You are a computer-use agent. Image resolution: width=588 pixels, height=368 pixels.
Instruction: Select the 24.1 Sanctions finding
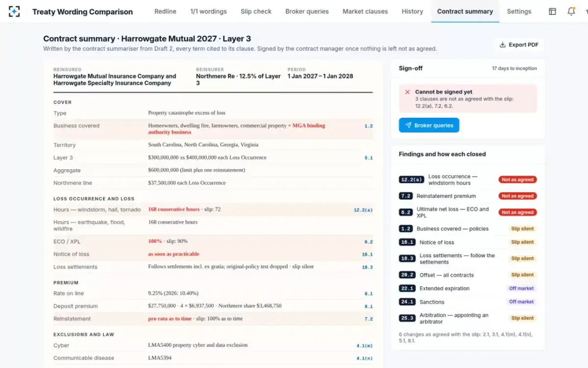(468, 302)
